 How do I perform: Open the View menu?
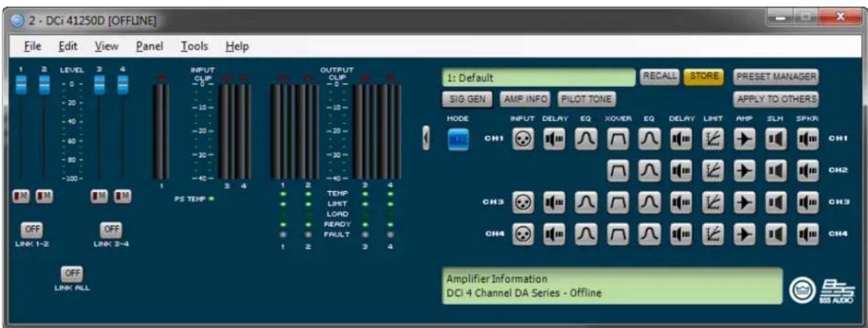[x=107, y=46]
